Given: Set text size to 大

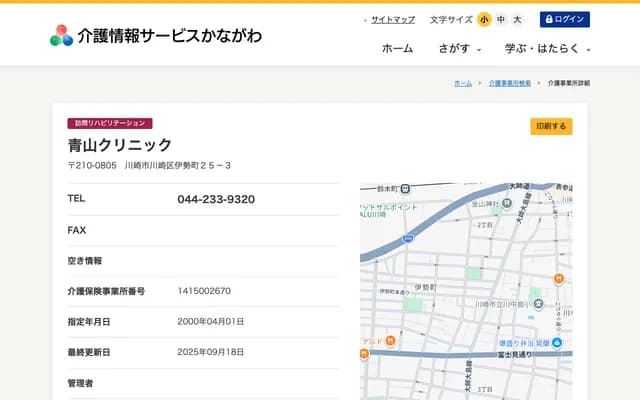Looking at the screenshot, I should [x=517, y=19].
